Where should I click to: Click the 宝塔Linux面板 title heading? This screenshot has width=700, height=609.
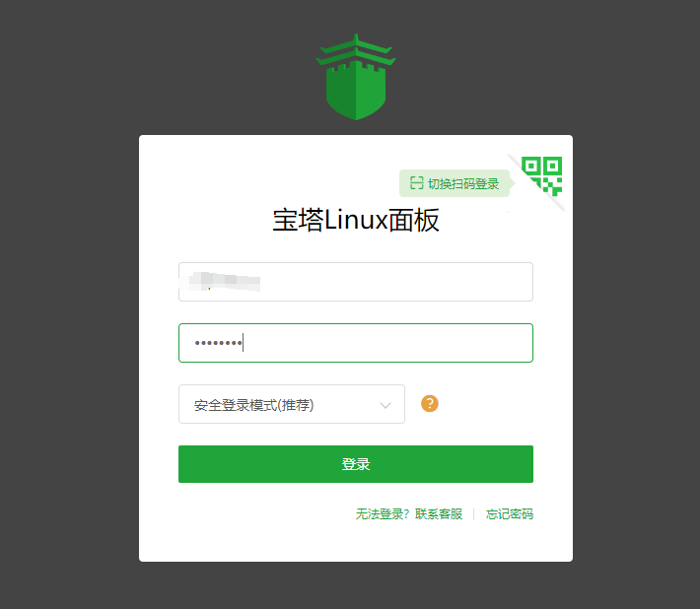point(356,220)
